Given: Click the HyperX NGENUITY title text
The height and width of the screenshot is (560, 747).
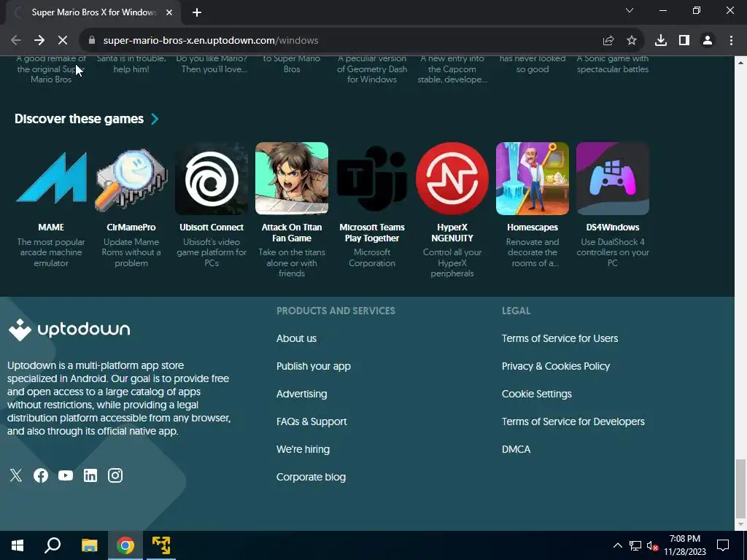Looking at the screenshot, I should click(x=452, y=233).
